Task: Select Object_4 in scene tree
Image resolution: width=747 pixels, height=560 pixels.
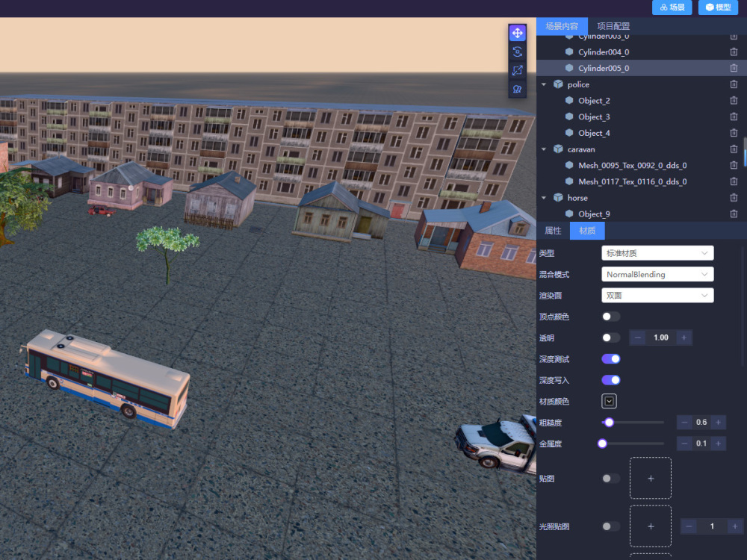Action: [642, 133]
